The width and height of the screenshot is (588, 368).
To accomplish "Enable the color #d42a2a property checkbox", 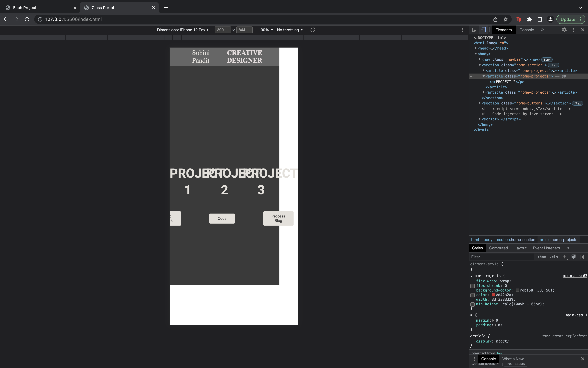I will [472, 295].
